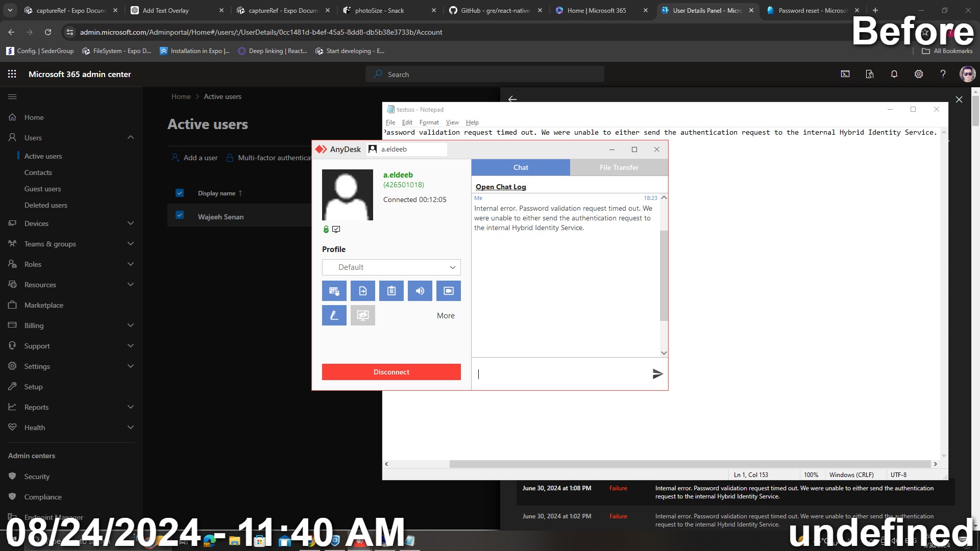
Task: Collapse the admin center navigation hamburger
Action: [x=13, y=96]
